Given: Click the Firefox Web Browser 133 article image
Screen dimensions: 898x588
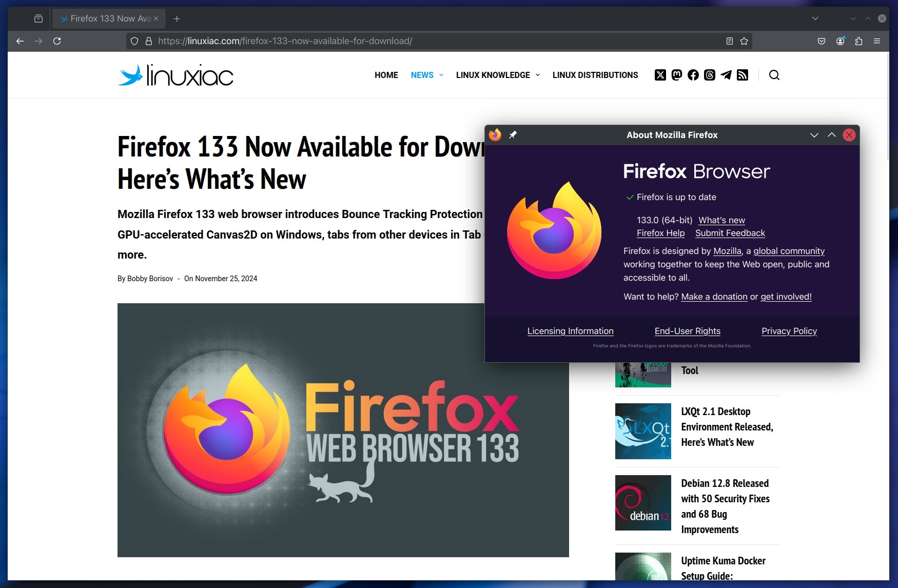Looking at the screenshot, I should [343, 430].
